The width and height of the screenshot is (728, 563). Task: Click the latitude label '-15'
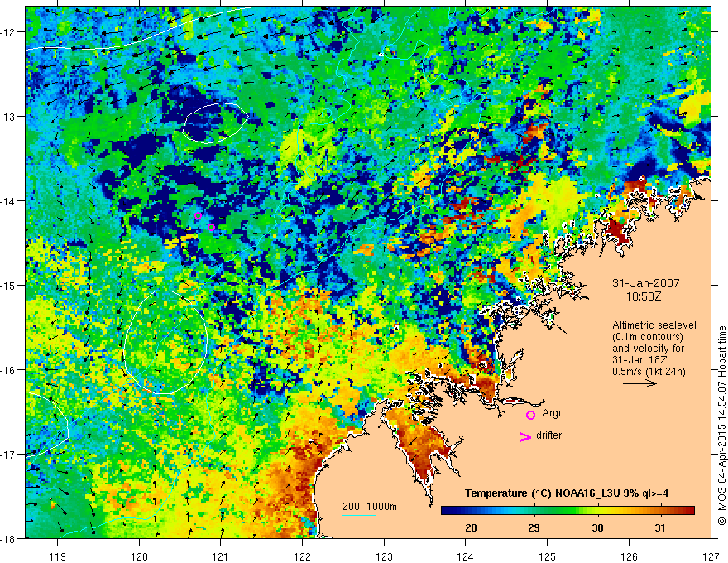[8, 286]
